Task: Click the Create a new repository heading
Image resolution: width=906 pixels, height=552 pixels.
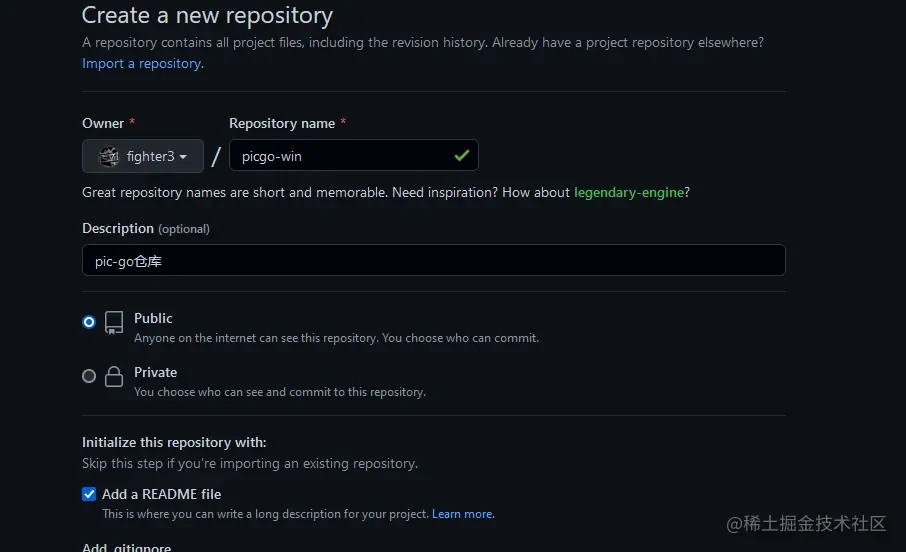Action: pos(207,16)
